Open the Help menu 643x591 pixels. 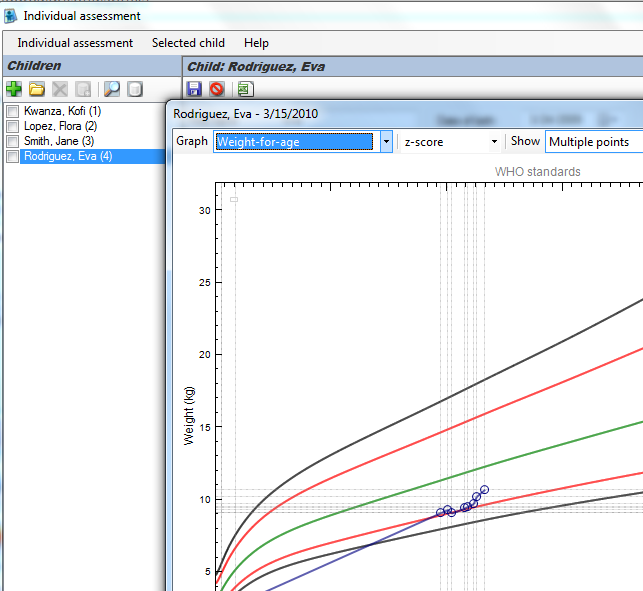(x=256, y=43)
